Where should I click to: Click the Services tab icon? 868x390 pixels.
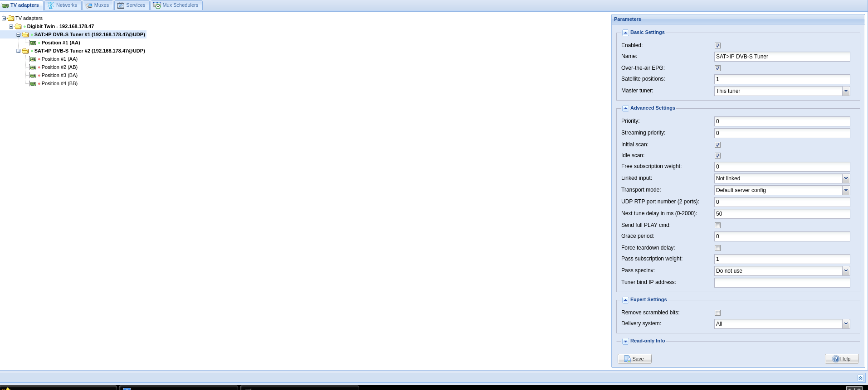pos(121,5)
